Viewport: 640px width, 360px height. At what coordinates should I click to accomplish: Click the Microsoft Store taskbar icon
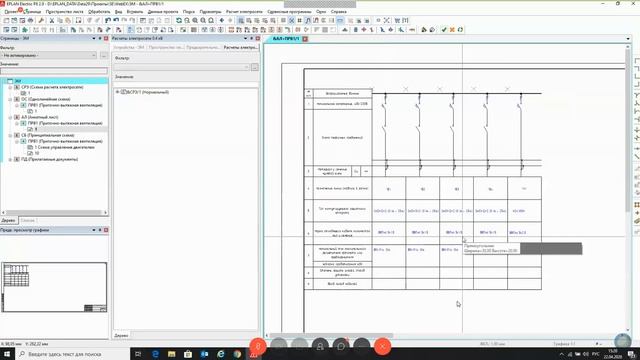(x=188, y=354)
